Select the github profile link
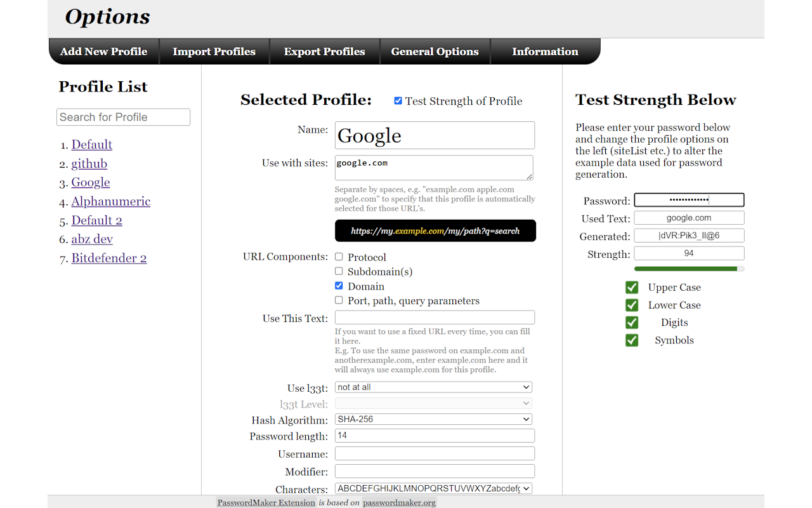Viewport: 812px width, 508px height. [x=89, y=163]
